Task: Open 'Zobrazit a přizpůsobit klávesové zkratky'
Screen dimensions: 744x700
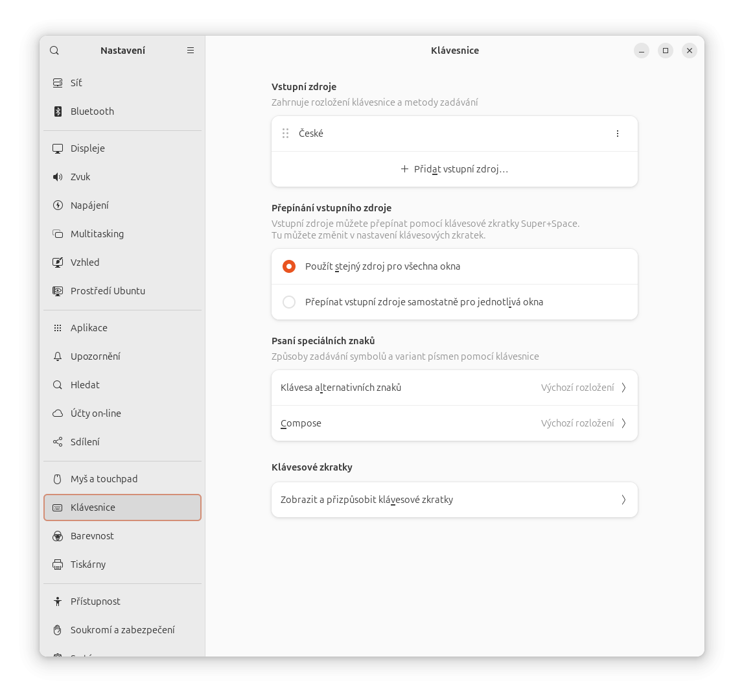Action: [x=454, y=500]
